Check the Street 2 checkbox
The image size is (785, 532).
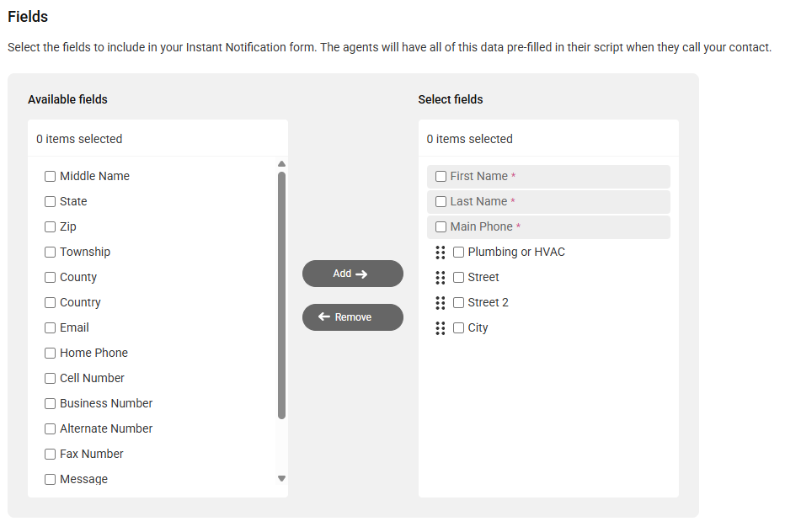458,302
